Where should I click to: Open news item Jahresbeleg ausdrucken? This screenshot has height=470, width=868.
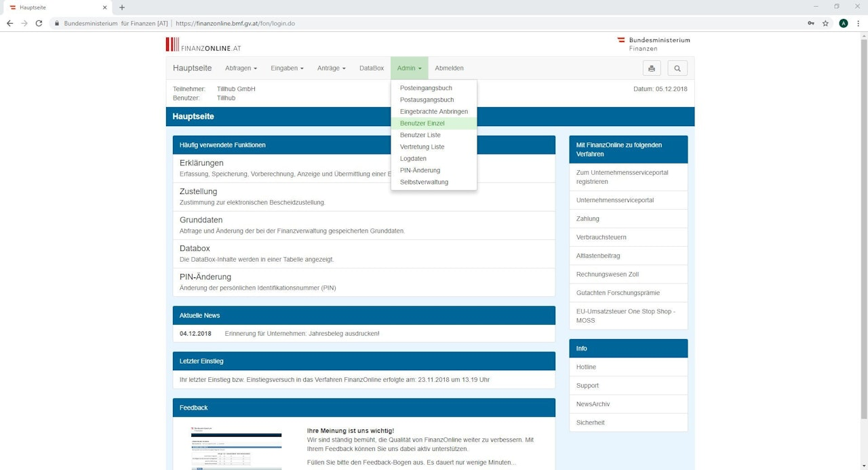302,334
